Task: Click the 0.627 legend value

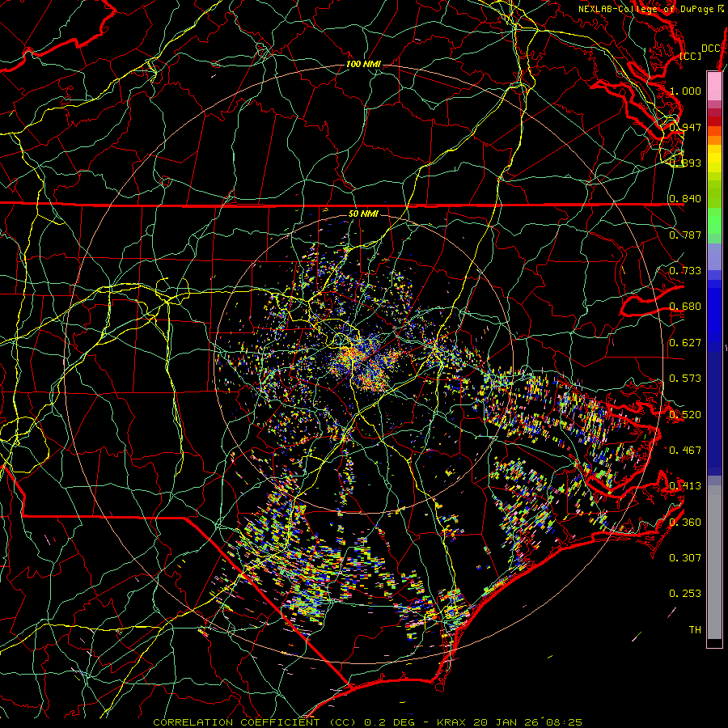Action: (684, 343)
